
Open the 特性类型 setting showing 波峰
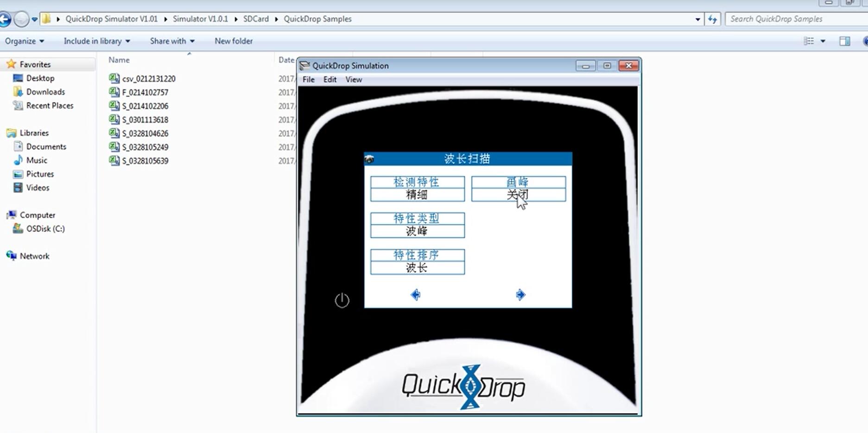[417, 225]
